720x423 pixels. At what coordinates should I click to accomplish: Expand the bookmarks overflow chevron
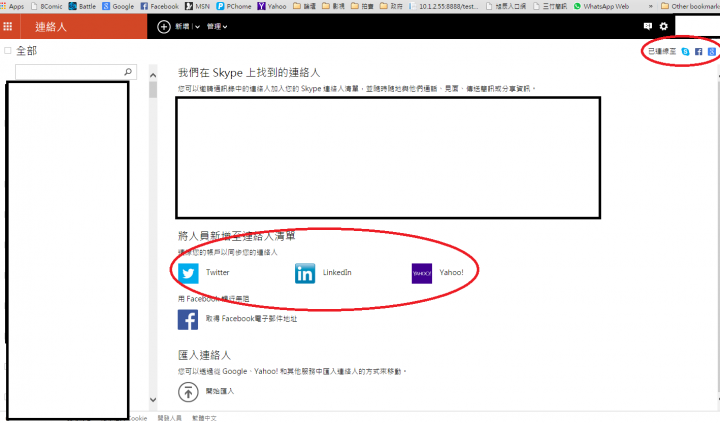click(651, 6)
